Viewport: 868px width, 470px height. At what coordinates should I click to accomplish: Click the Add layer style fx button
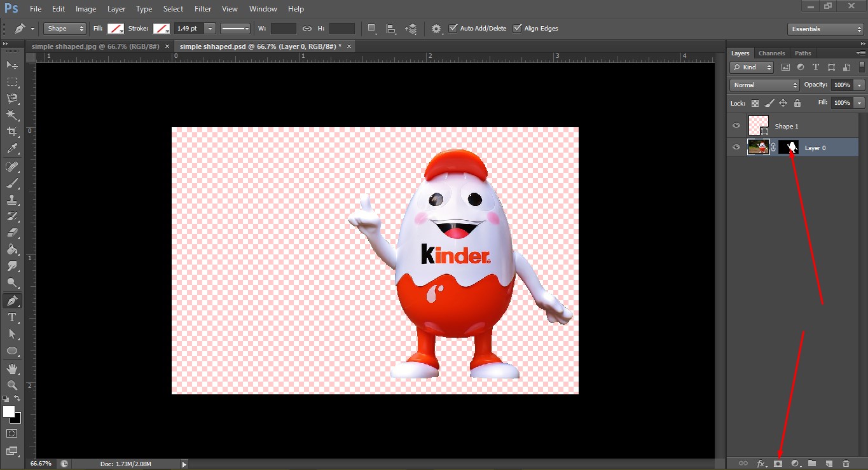pyautogui.click(x=761, y=464)
